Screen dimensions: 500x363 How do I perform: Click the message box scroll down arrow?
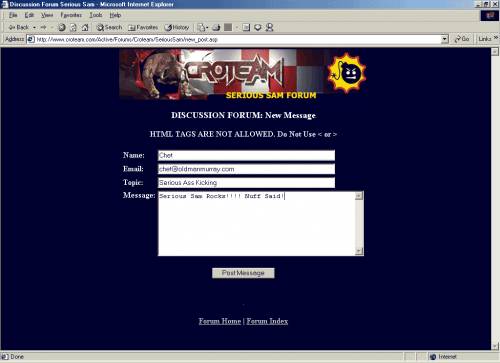pyautogui.click(x=359, y=251)
